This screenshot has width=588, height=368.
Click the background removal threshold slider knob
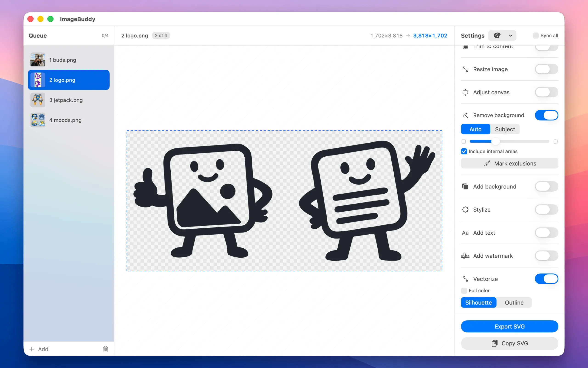pyautogui.click(x=495, y=141)
